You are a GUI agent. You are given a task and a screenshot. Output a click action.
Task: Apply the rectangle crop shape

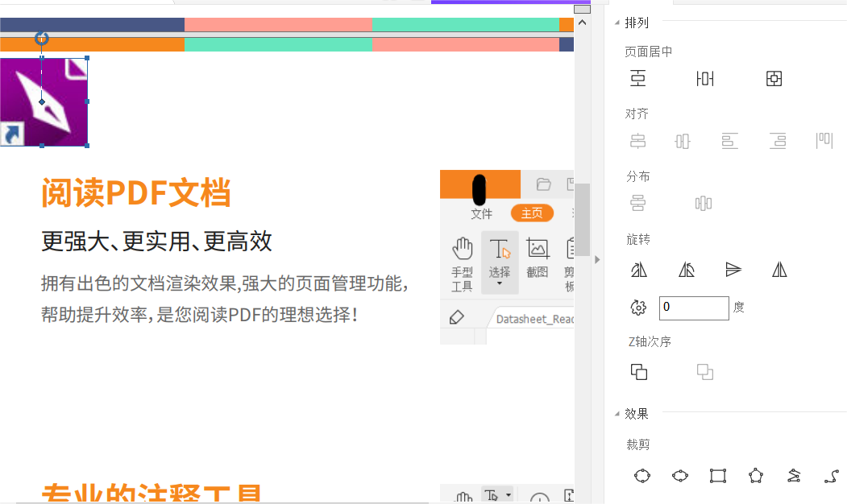click(x=717, y=476)
